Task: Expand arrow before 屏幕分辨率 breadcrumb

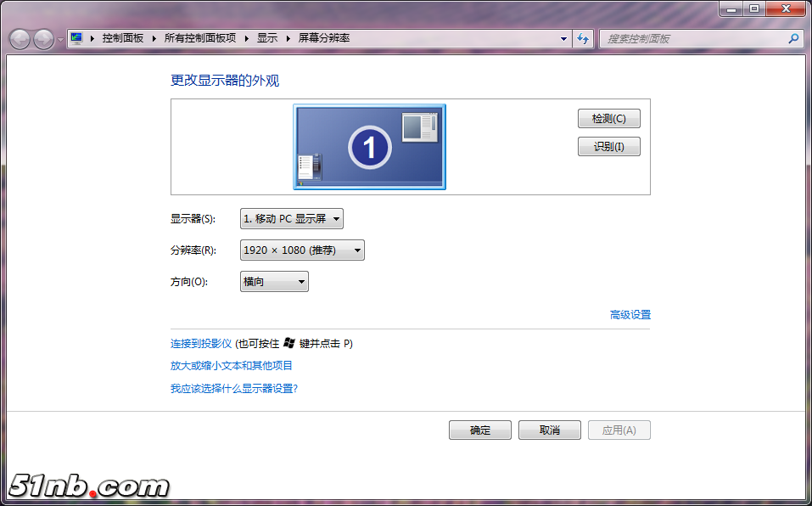Action: 288,38
